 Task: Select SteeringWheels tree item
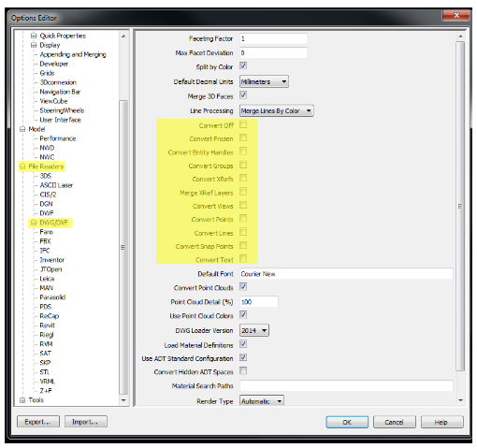(x=62, y=110)
